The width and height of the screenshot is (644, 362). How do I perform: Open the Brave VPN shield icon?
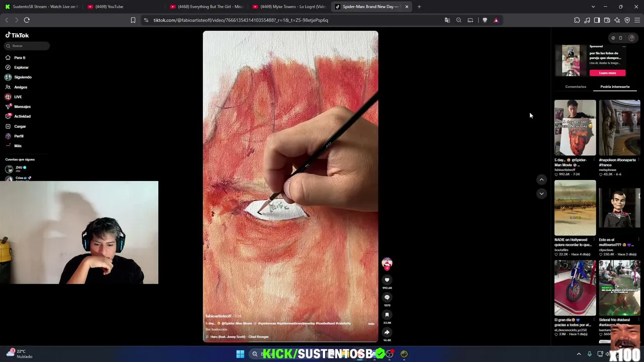pyautogui.click(x=627, y=20)
